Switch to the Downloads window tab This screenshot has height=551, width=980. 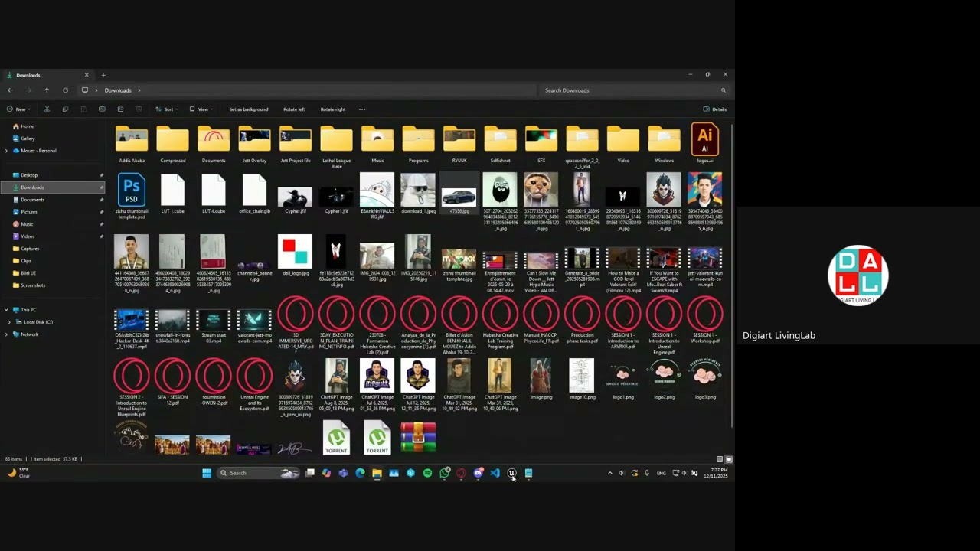coord(47,75)
